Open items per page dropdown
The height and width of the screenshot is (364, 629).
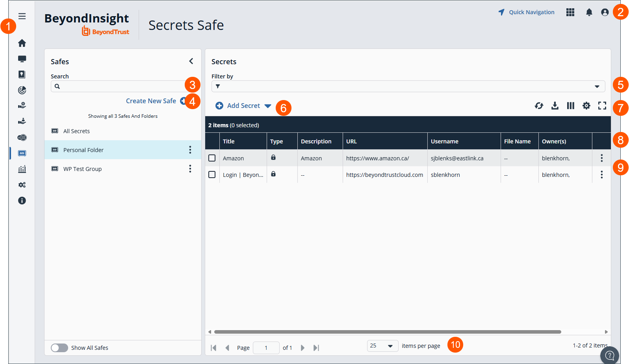[x=383, y=346]
